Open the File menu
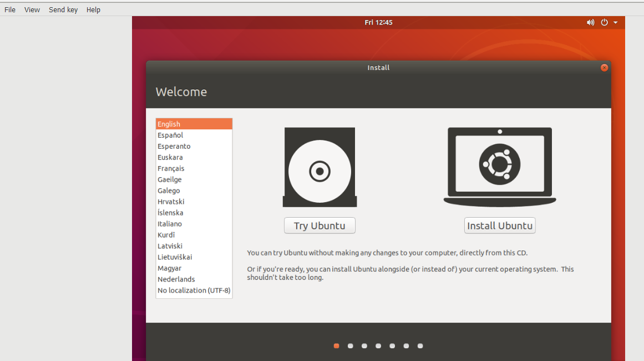 [10, 9]
